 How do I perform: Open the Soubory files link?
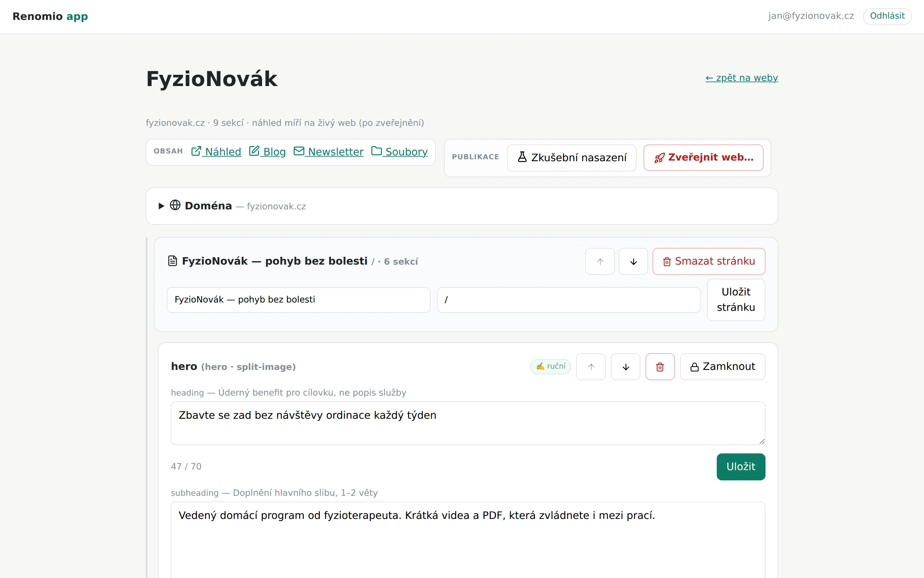pyautogui.click(x=399, y=152)
